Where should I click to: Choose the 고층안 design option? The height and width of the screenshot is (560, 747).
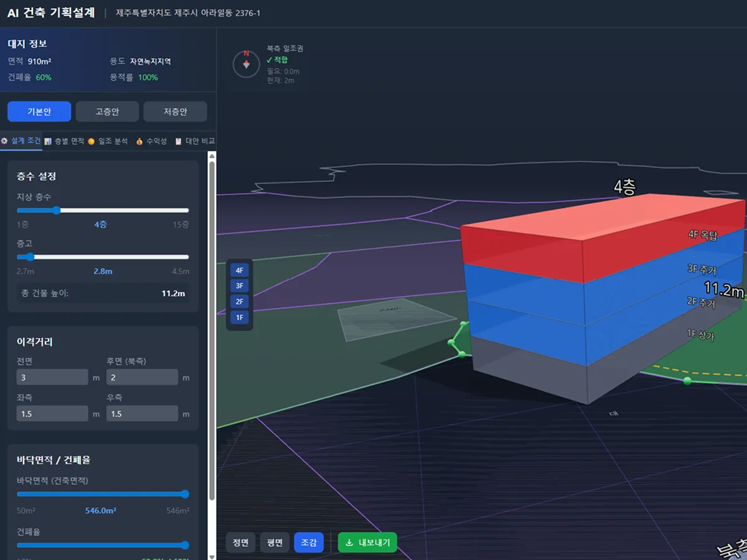click(107, 112)
